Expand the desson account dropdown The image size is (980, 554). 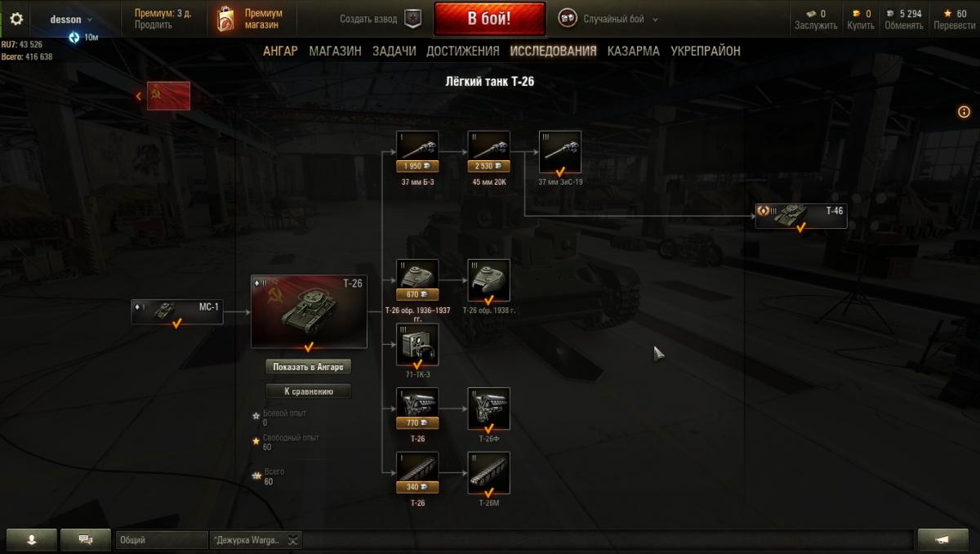(x=72, y=19)
